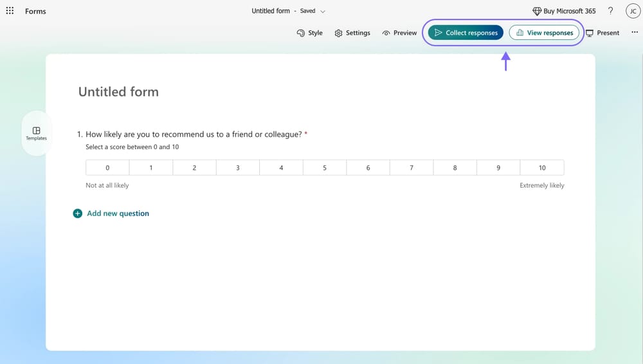The width and height of the screenshot is (643, 364).
Task: Select score 5 on the rating scale
Action: (x=325, y=168)
